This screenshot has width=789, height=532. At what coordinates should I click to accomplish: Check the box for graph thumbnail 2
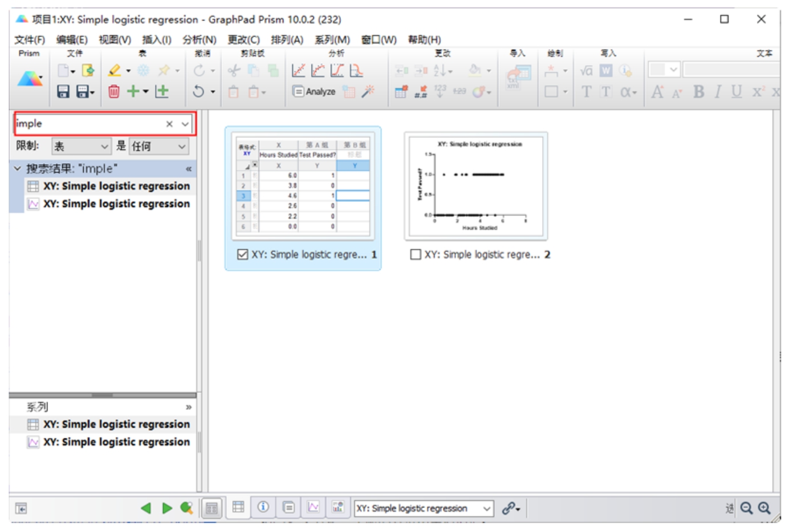click(416, 254)
